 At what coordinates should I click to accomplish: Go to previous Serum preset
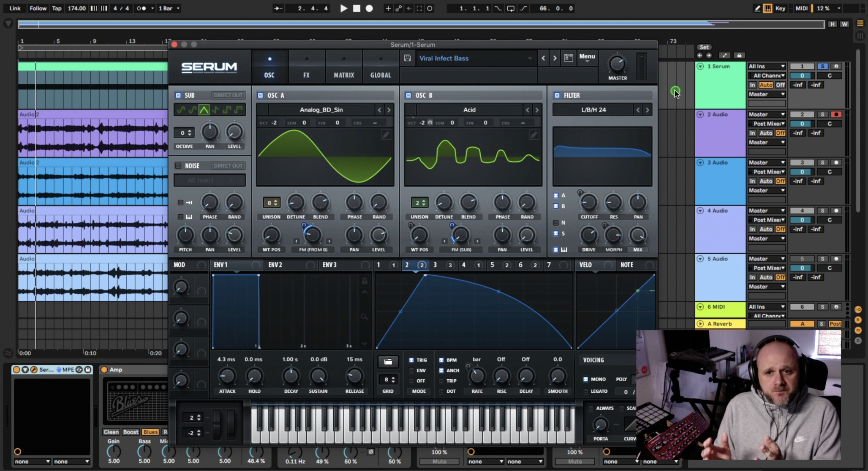(x=543, y=58)
